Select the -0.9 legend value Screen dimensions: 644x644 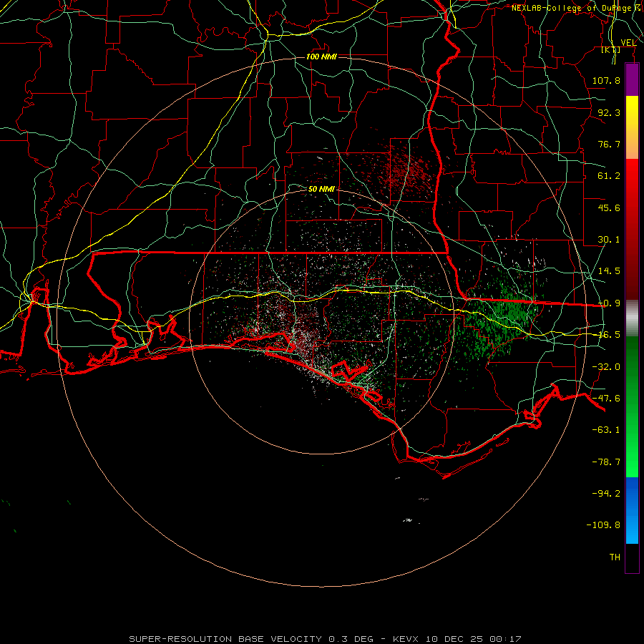pos(609,303)
